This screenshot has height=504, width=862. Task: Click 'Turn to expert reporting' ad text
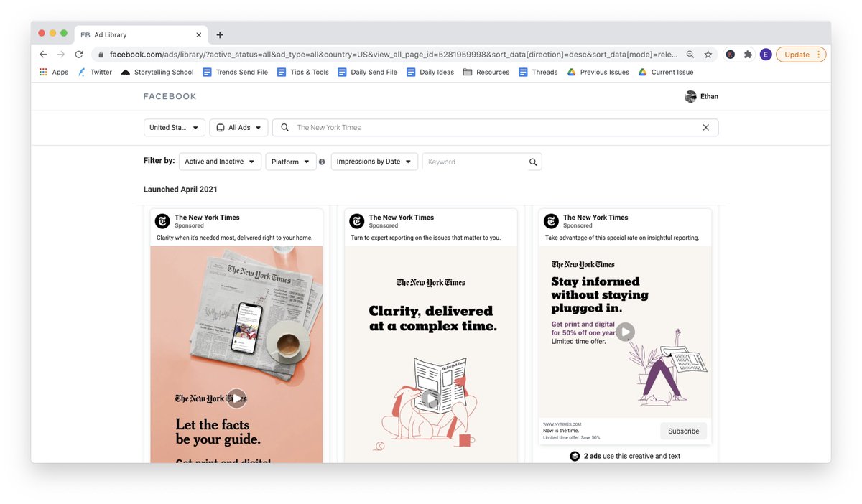[x=426, y=238]
